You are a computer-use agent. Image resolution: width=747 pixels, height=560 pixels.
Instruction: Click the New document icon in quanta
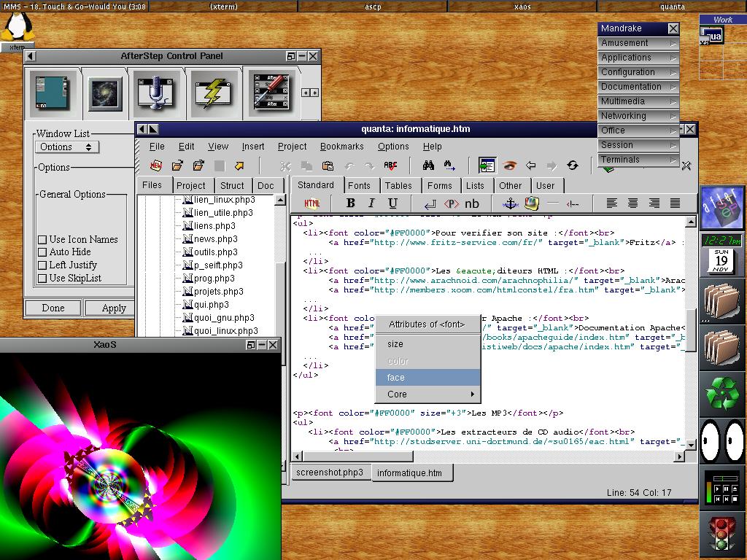(155, 166)
